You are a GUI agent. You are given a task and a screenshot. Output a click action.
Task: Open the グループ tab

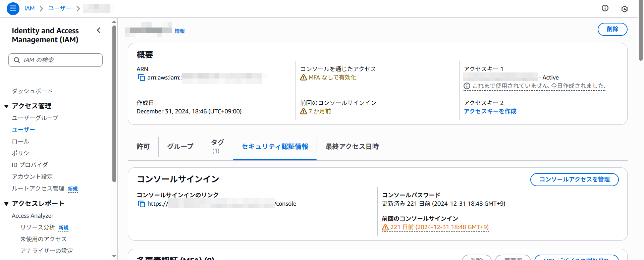tap(180, 147)
